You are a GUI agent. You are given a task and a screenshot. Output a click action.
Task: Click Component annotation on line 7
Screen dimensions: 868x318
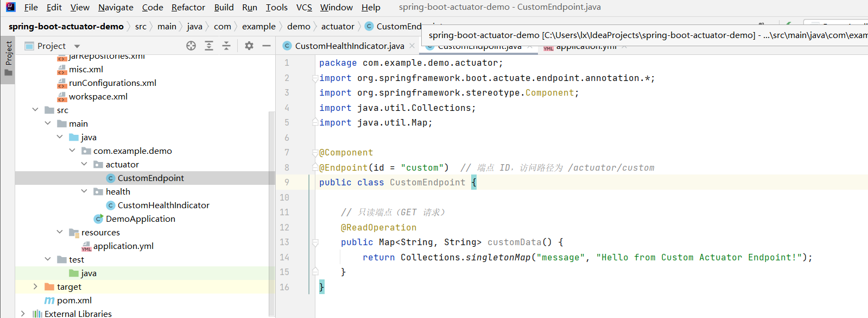(346, 153)
